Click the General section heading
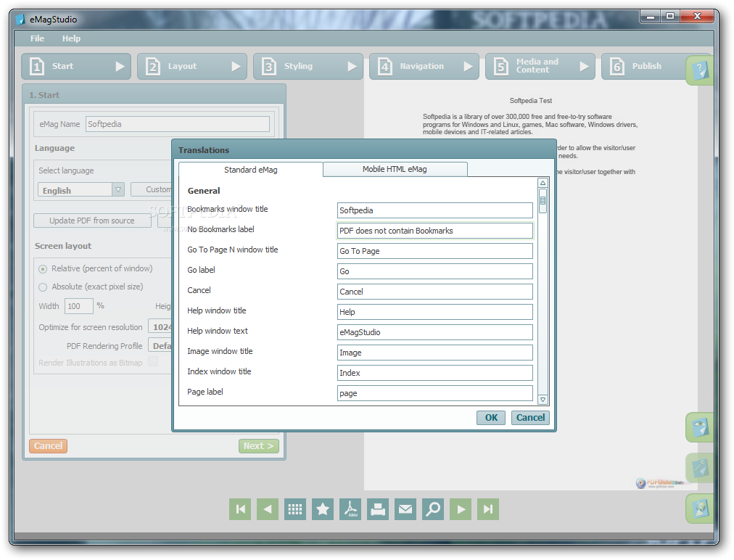This screenshot has width=734, height=560. (x=204, y=191)
